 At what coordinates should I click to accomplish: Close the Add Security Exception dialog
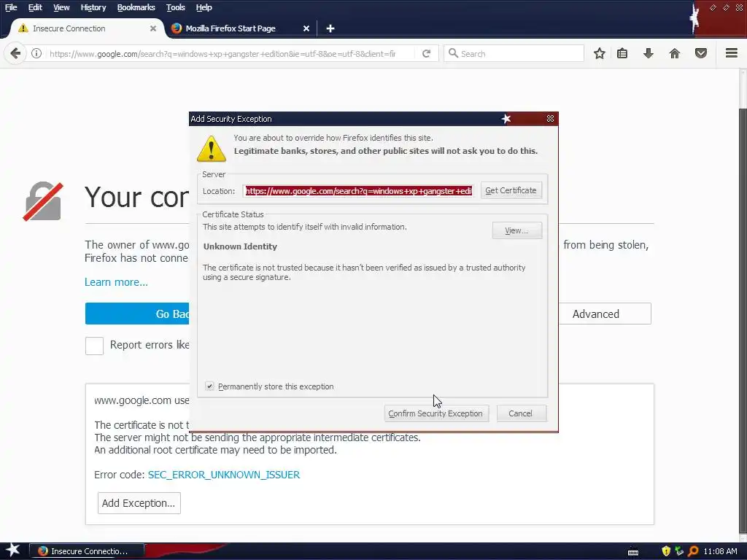pos(550,119)
